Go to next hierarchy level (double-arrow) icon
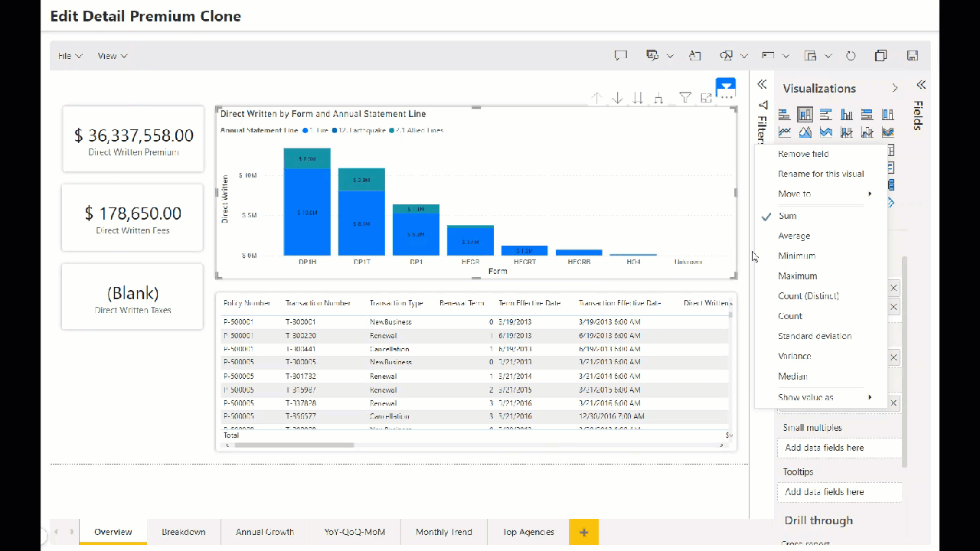The image size is (980, 551). click(638, 98)
